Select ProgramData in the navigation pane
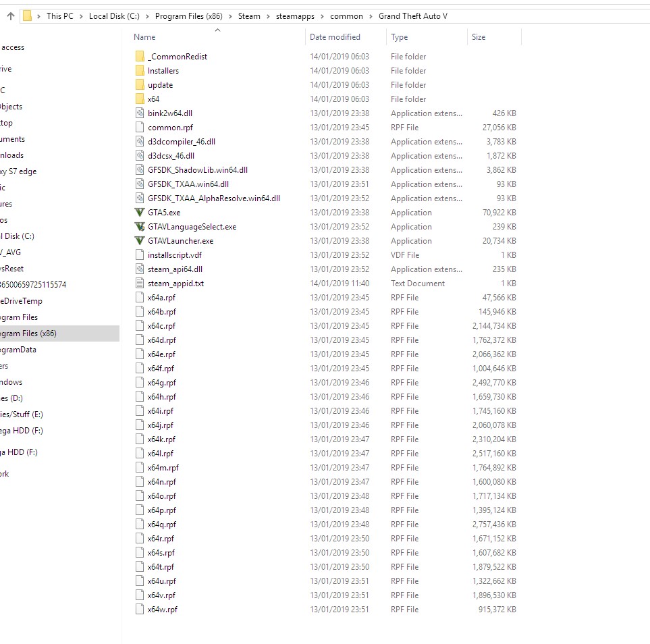Screen dimensions: 650x644 18,350
